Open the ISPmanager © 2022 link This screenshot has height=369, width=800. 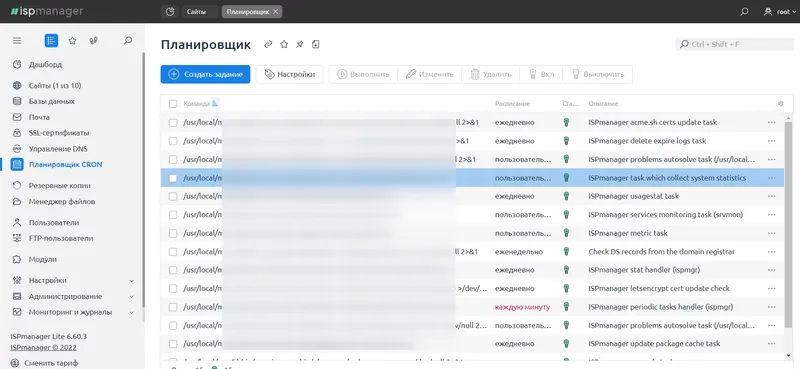pos(43,348)
